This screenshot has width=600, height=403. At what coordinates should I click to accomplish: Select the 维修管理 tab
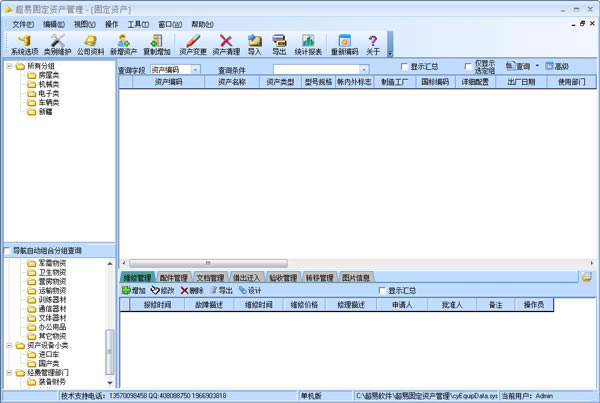pyautogui.click(x=137, y=277)
